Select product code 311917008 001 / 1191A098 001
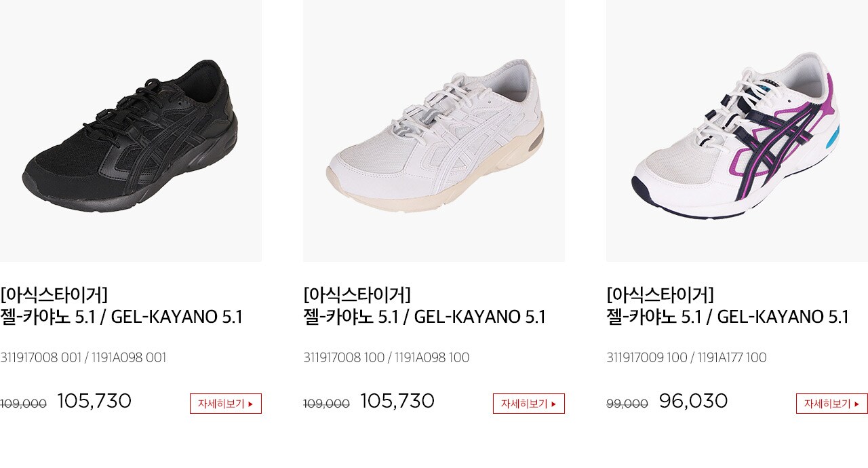 pos(83,357)
